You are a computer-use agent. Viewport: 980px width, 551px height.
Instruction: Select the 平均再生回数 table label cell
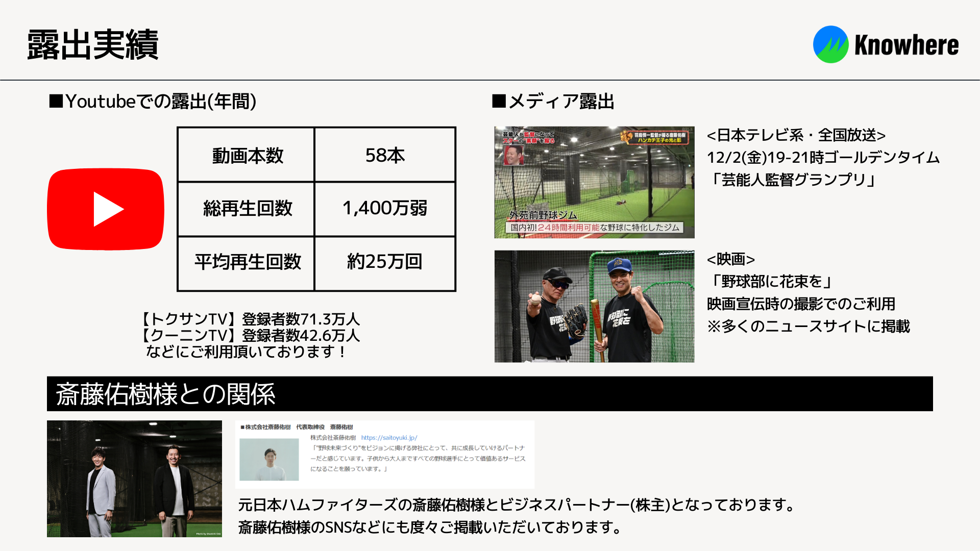(247, 262)
